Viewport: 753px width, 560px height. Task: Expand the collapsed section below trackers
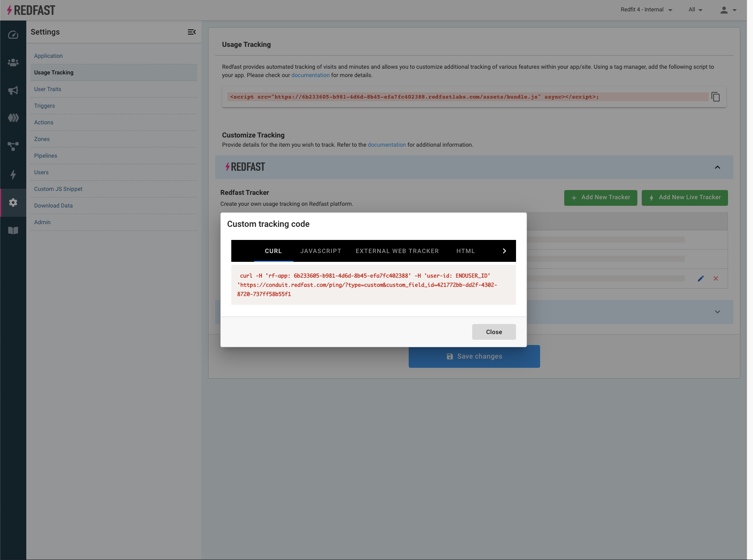pos(717,312)
